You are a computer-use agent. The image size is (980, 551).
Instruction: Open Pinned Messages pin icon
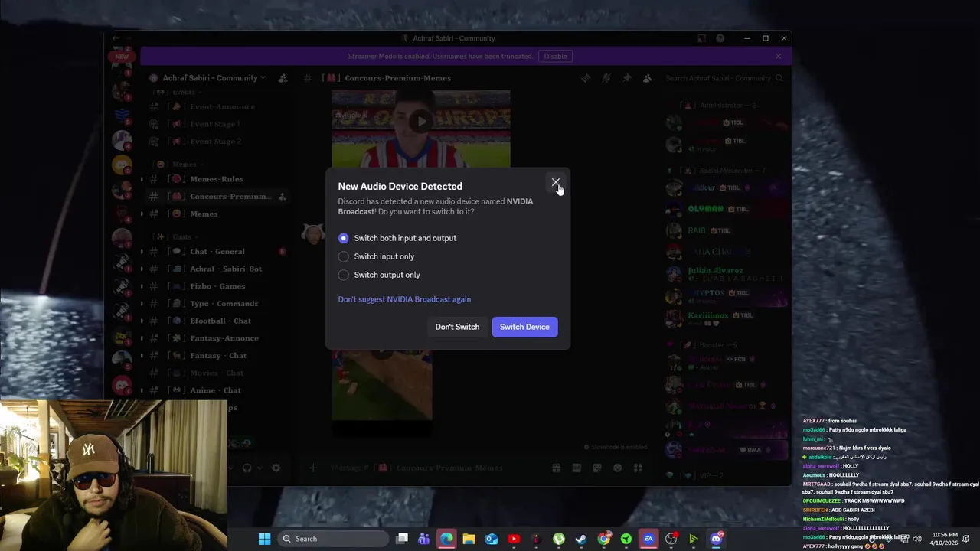tap(627, 78)
